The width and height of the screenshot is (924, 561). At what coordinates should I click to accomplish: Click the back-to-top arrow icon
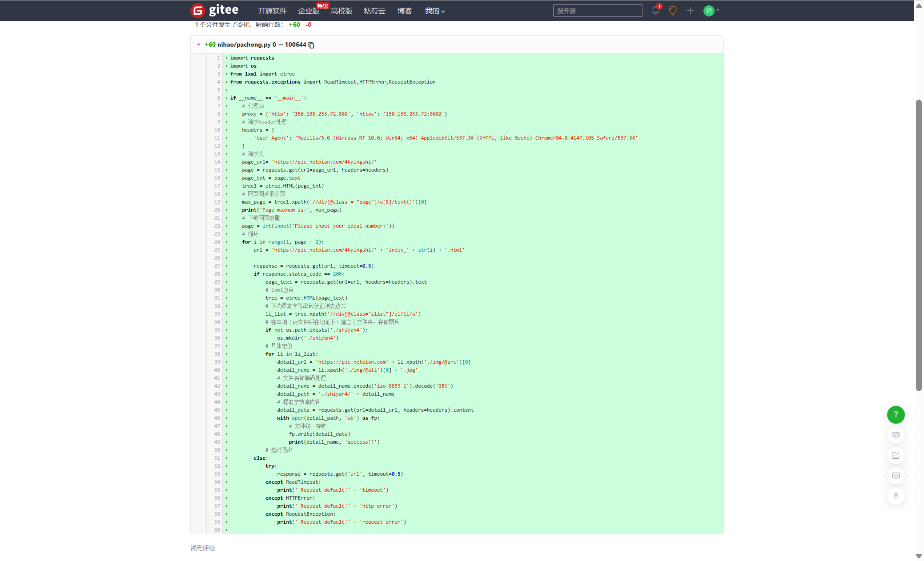[896, 496]
